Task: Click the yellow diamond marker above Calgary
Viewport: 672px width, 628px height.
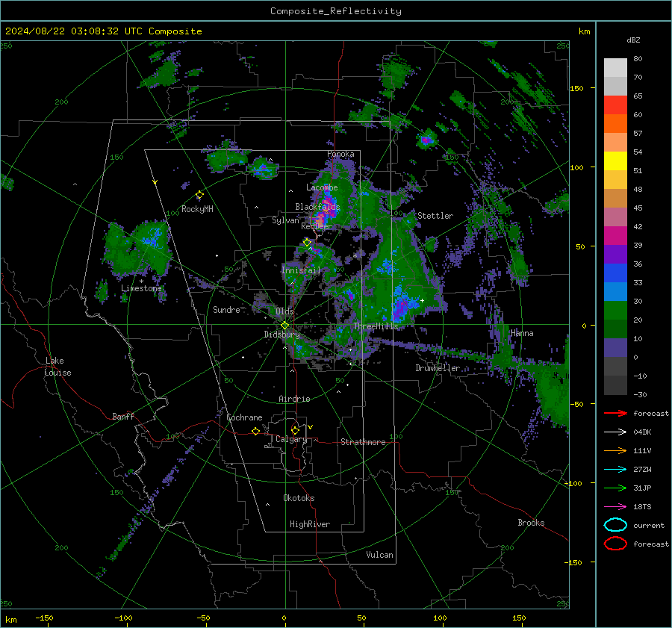Action: [295, 430]
